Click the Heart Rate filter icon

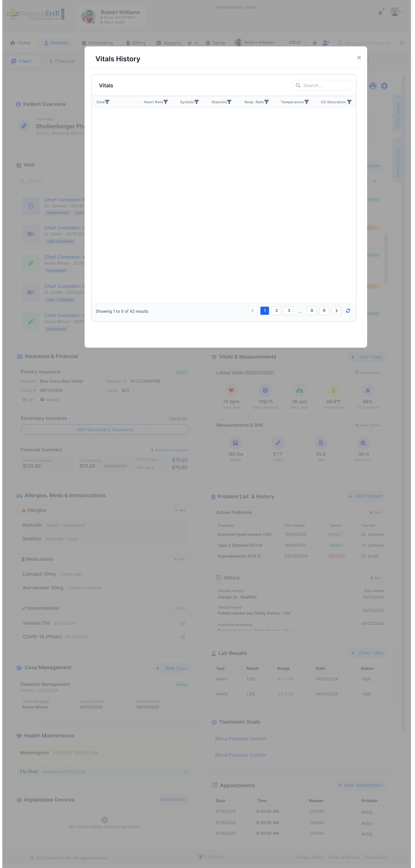coord(166,102)
